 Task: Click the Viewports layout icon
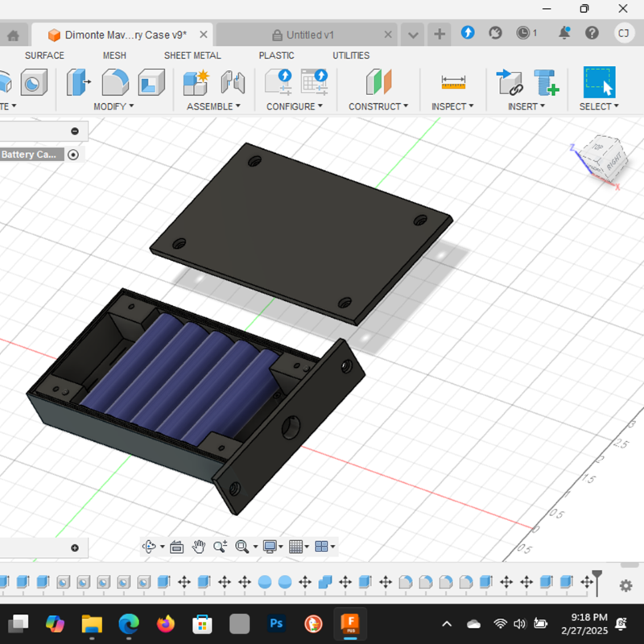point(321,547)
